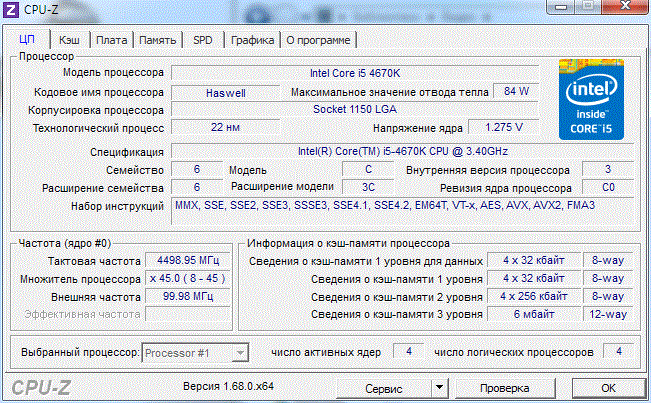Click the L1 data cache 4 x 32 кбайт value
The height and width of the screenshot is (403, 651).
(x=534, y=261)
